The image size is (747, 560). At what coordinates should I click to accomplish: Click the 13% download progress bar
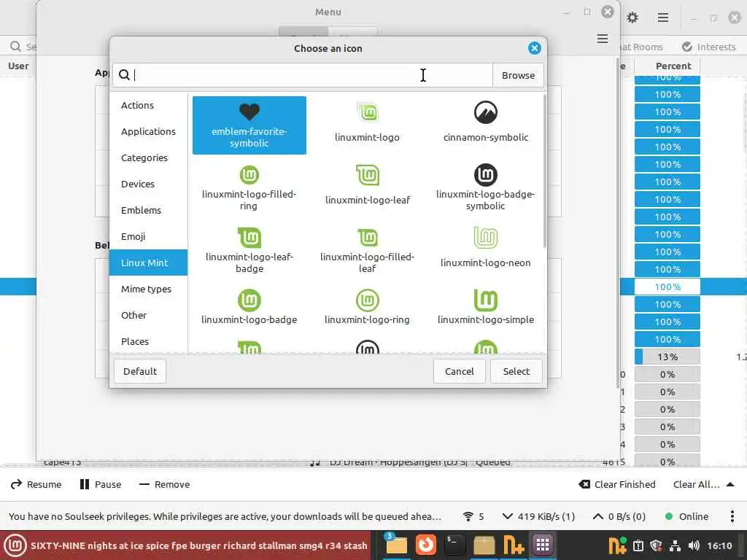coord(667,357)
